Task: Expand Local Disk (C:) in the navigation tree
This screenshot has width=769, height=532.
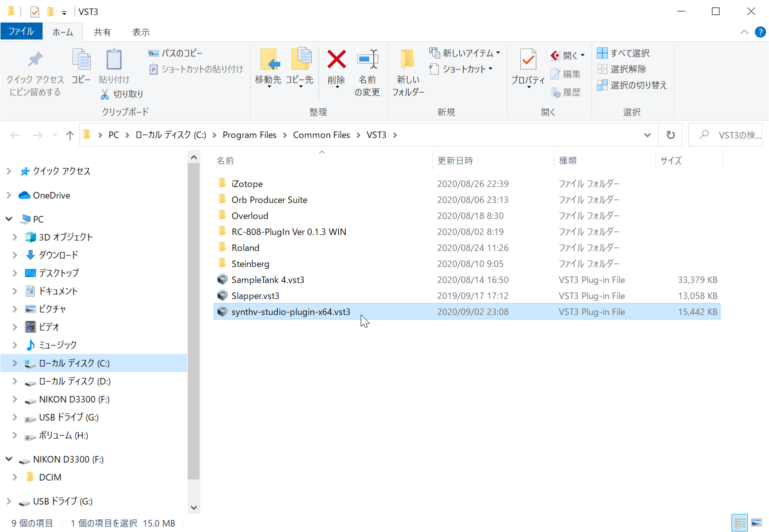Action: point(15,363)
